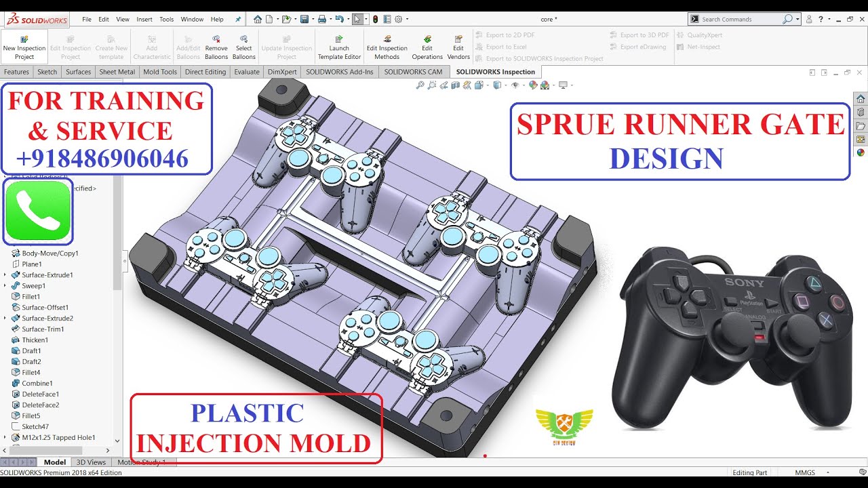This screenshot has width=868, height=488.
Task: Open Options gear icon
Action: click(x=399, y=19)
